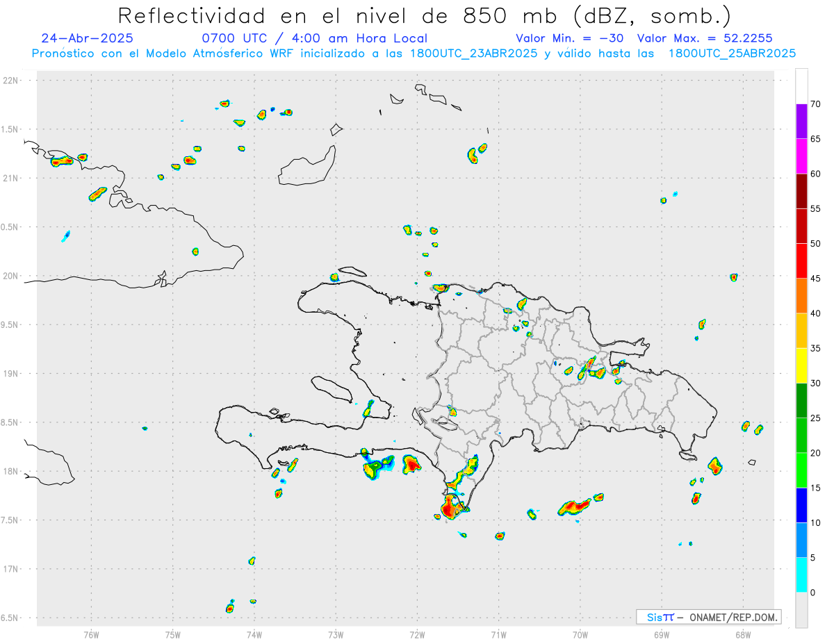Select the dark green 25-30 dBZ segment
The height and width of the screenshot is (644, 834).
pyautogui.click(x=801, y=401)
